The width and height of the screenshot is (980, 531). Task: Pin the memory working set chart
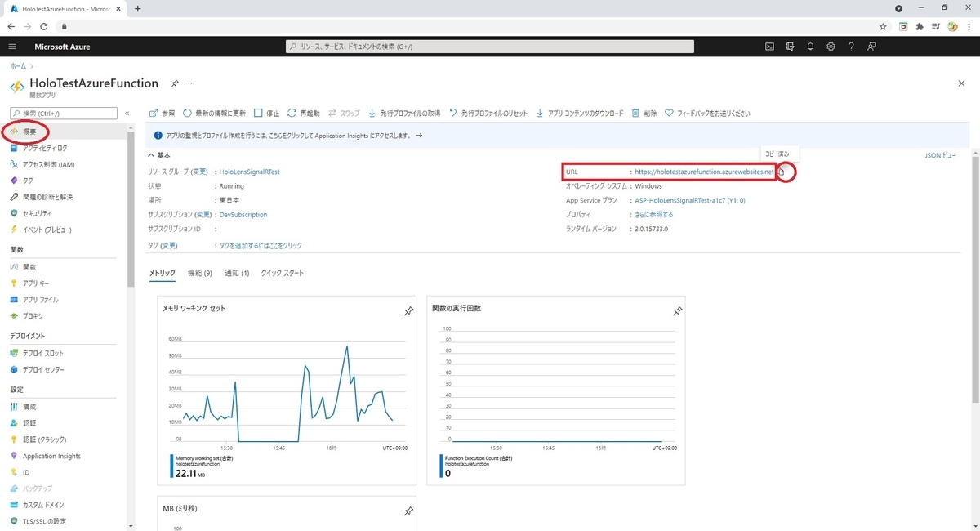click(408, 311)
